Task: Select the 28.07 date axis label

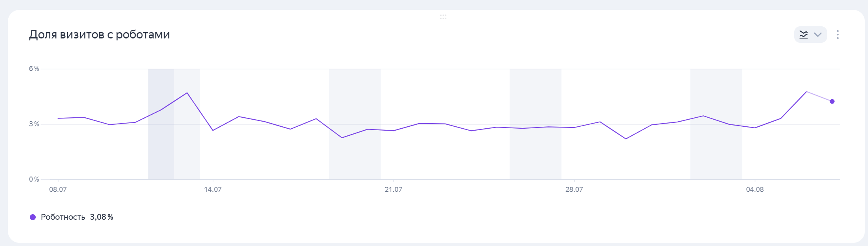Action: point(574,190)
